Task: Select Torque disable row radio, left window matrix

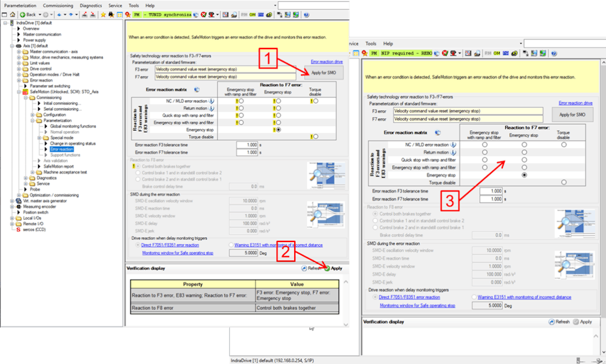Action: [x=316, y=136]
